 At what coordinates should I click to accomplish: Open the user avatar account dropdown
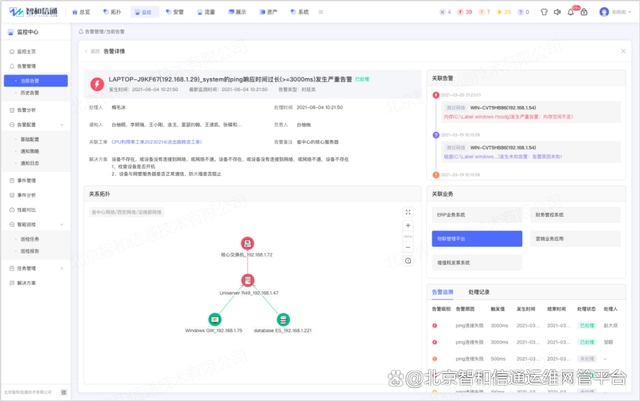pyautogui.click(x=615, y=12)
